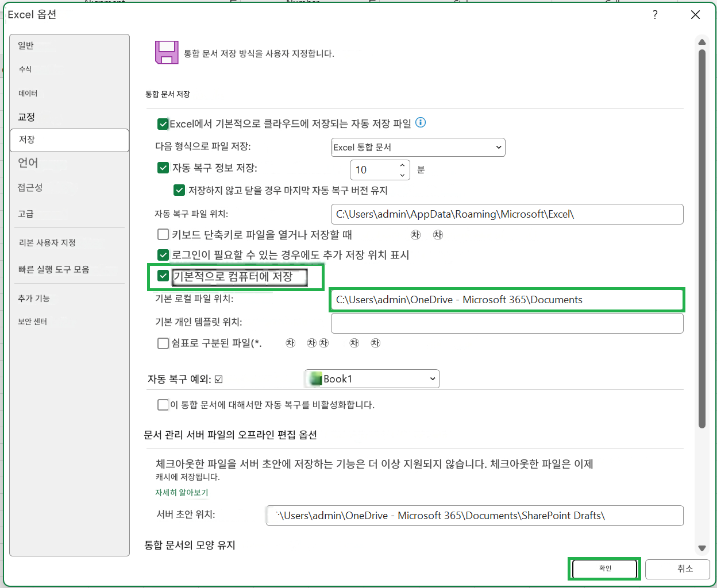
Task: Click the info icon beside cloud autosave option
Action: pos(421,122)
